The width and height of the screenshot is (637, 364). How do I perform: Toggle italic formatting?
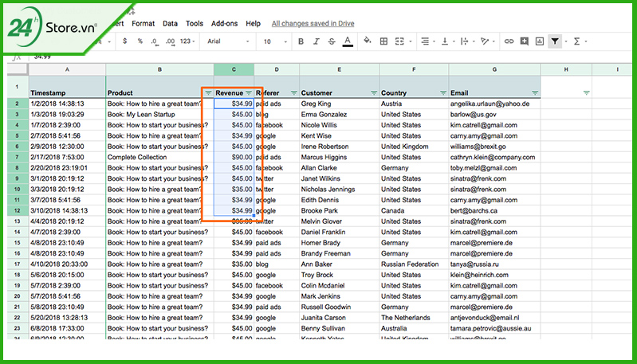click(x=316, y=41)
